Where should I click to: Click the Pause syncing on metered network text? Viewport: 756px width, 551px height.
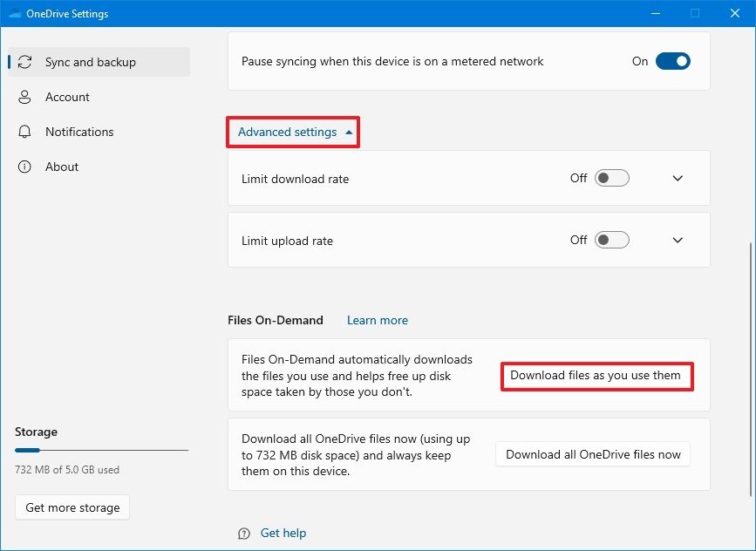pyautogui.click(x=392, y=61)
